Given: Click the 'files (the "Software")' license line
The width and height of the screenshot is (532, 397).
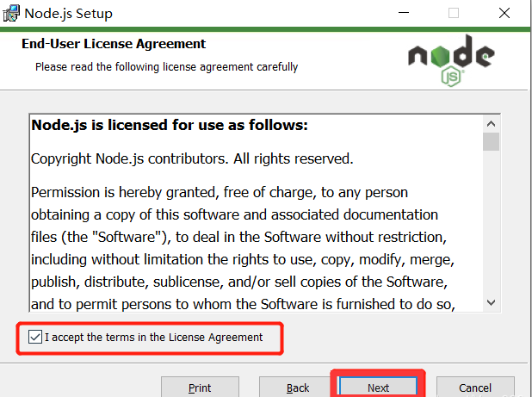Looking at the screenshot, I should pyautogui.click(x=238, y=237).
